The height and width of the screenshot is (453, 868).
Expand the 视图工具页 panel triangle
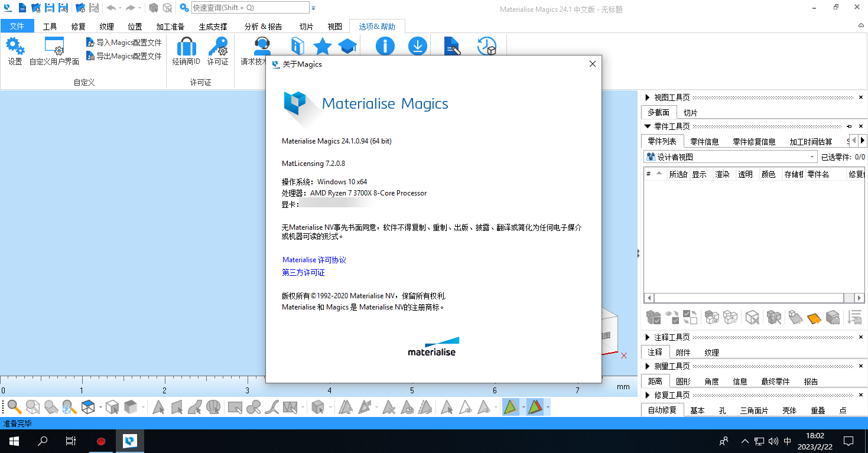click(647, 97)
